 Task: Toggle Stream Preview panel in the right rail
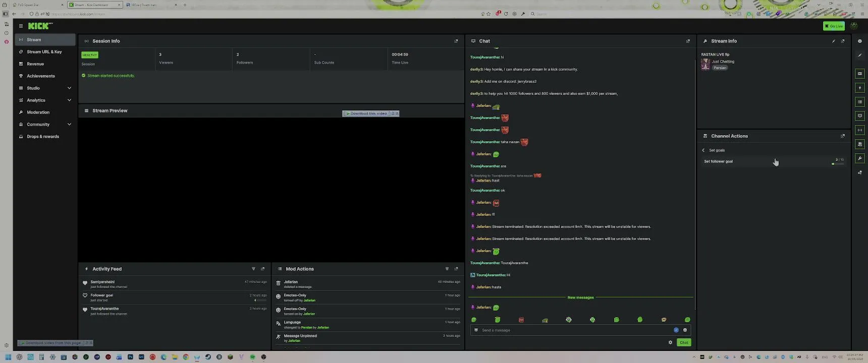[x=860, y=74]
